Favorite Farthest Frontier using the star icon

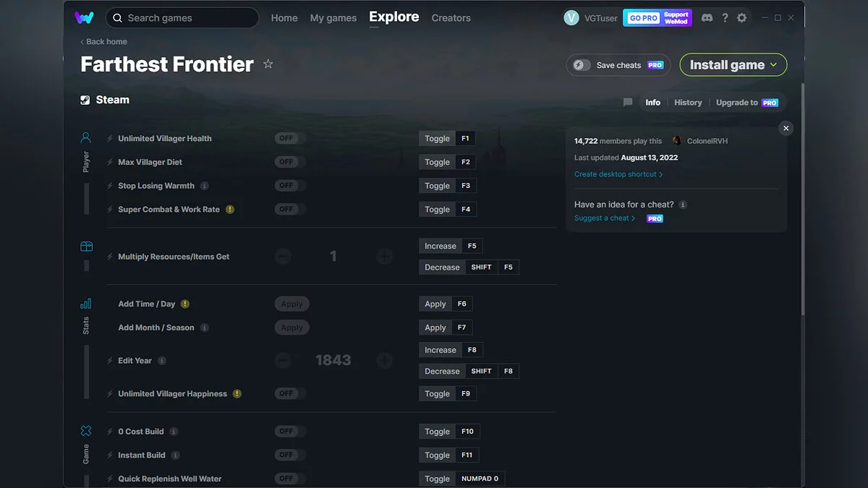[268, 64]
